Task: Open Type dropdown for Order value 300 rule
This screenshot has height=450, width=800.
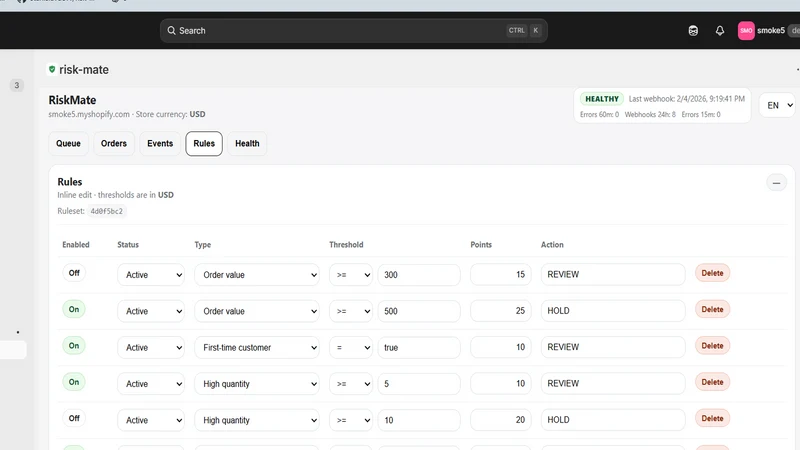Action: (257, 274)
